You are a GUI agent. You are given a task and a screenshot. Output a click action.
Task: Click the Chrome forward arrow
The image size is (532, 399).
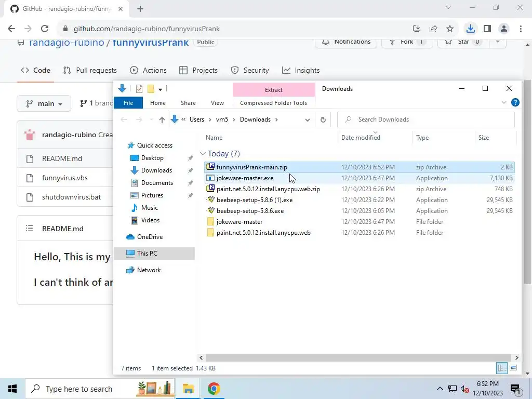click(28, 29)
